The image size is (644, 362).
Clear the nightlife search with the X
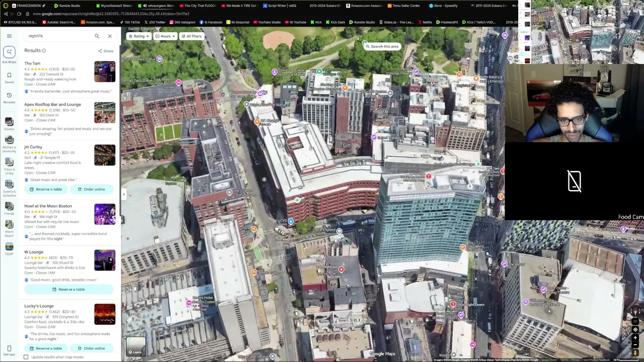coord(110,36)
